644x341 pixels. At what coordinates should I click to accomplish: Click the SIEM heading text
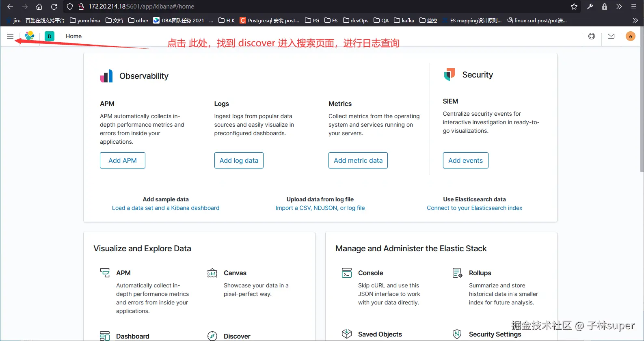pyautogui.click(x=450, y=101)
